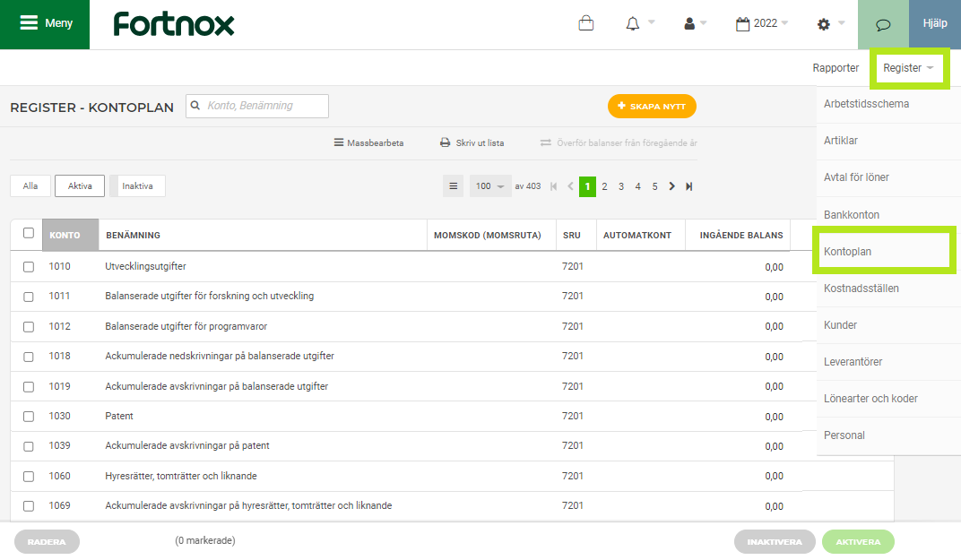Open the settings gear icon
The image size is (961, 560).
coord(824,24)
